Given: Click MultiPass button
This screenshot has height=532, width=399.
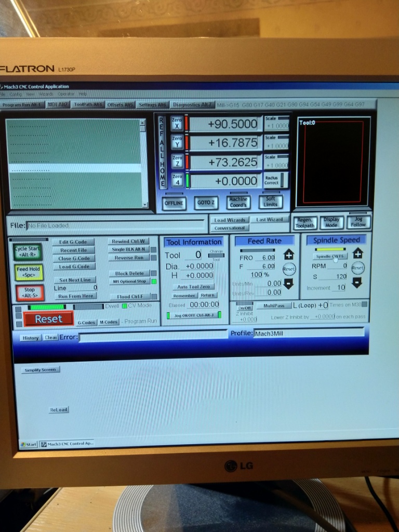Looking at the screenshot, I should (x=273, y=305).
